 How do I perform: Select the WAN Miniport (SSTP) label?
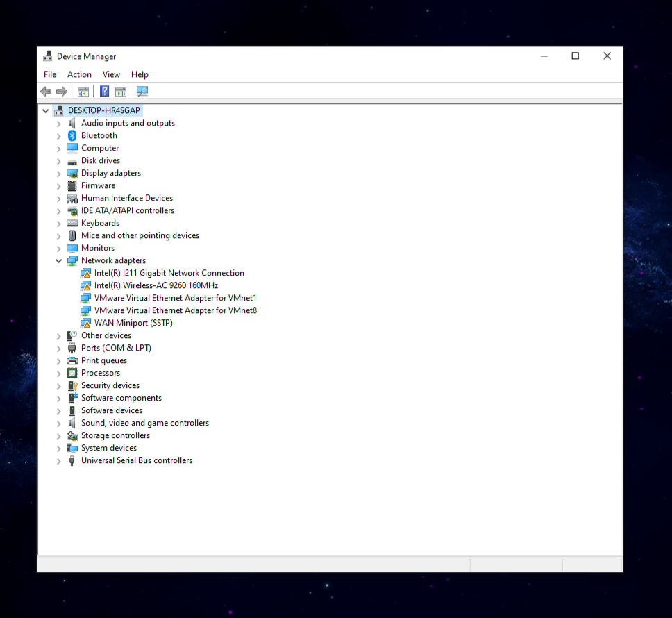coord(133,323)
